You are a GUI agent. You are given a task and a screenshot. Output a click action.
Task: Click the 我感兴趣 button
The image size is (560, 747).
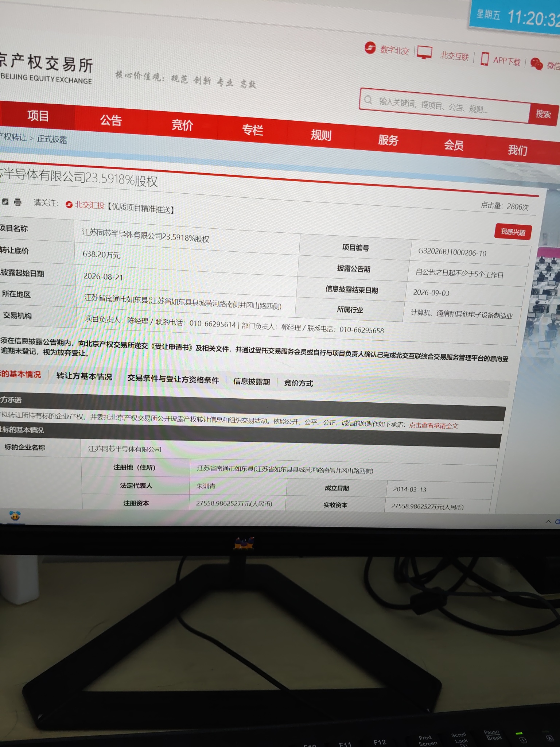(513, 232)
